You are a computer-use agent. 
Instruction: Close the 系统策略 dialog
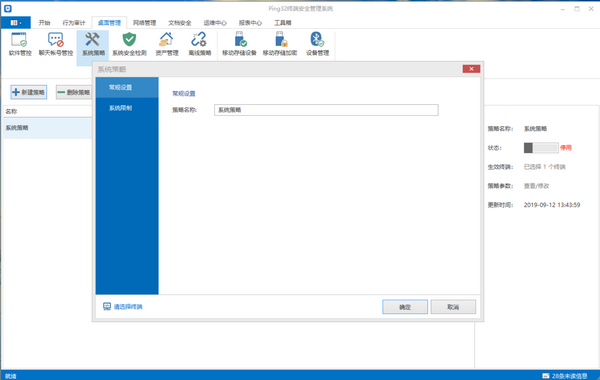(471, 69)
